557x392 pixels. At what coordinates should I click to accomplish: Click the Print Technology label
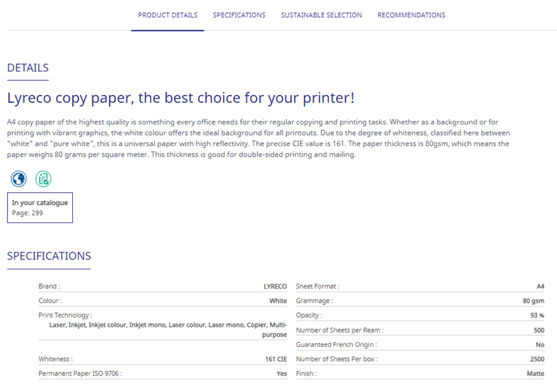(65, 316)
